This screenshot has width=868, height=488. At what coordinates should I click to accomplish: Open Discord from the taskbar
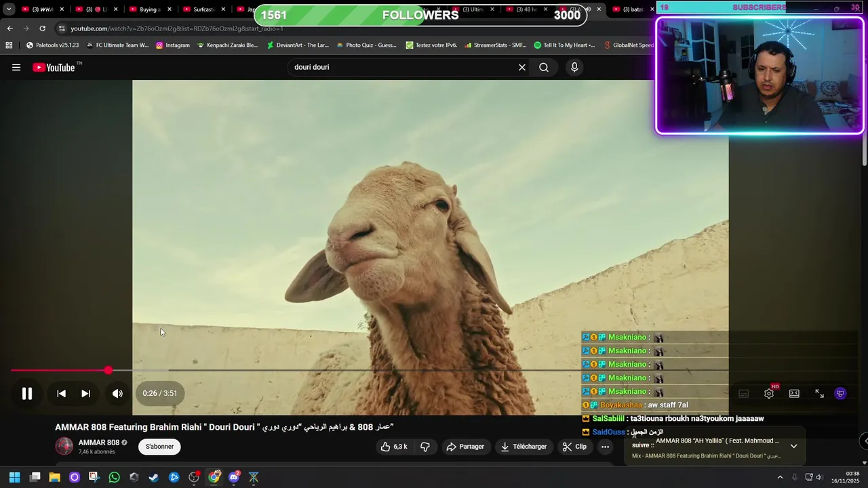click(x=234, y=477)
